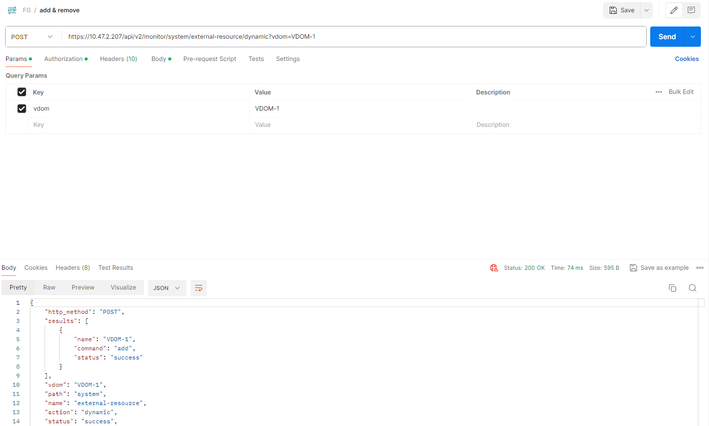
Task: Open the response more options ellipsis
Action: tap(700, 268)
